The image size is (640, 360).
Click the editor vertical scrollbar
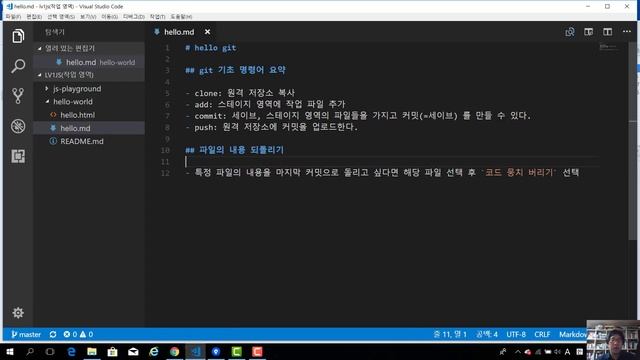click(632, 141)
